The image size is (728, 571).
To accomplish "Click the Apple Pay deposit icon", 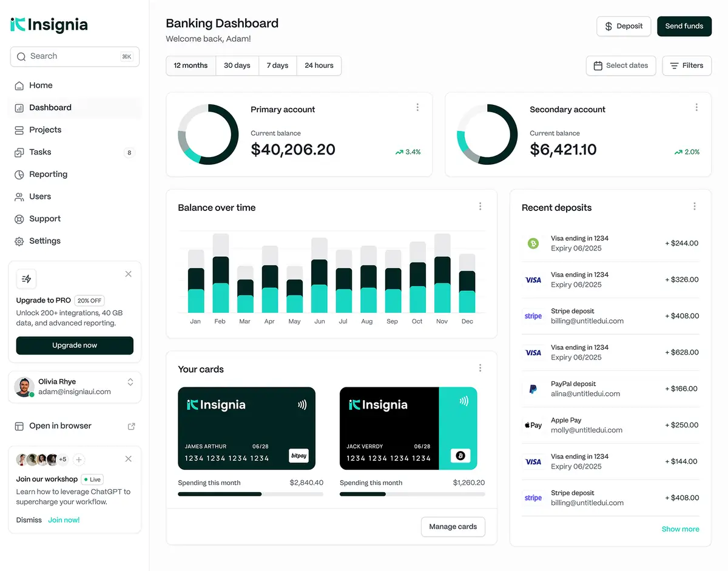I will click(533, 426).
